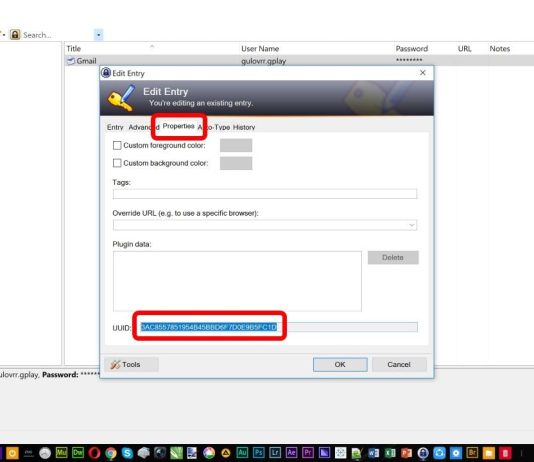Open Skype from the taskbar
534x462 pixels.
(x=127, y=453)
